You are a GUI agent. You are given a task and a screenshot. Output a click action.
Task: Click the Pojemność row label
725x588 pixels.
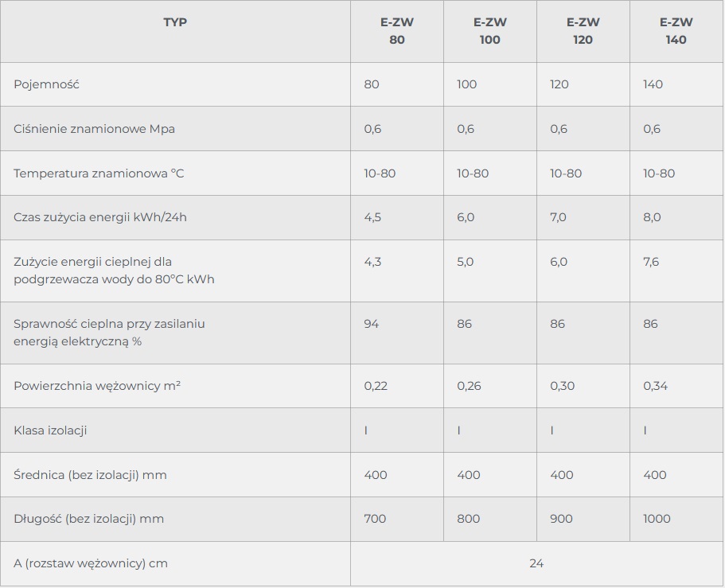(x=46, y=84)
